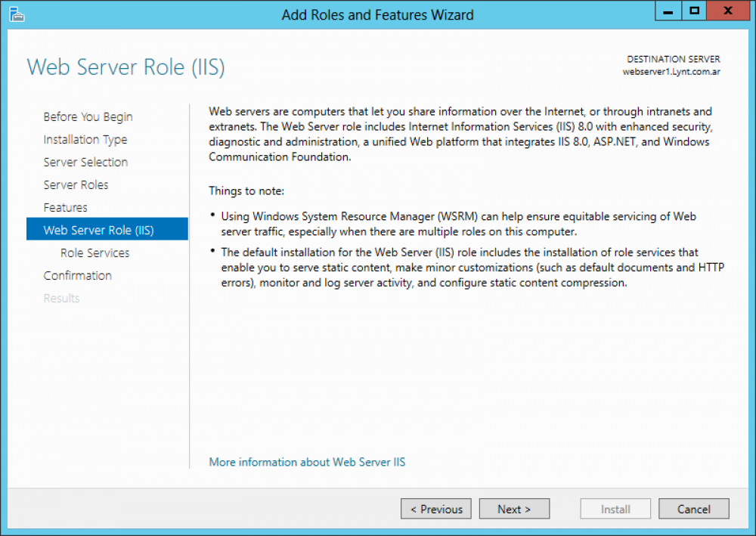
Task: Click the Next button
Action: coord(514,509)
